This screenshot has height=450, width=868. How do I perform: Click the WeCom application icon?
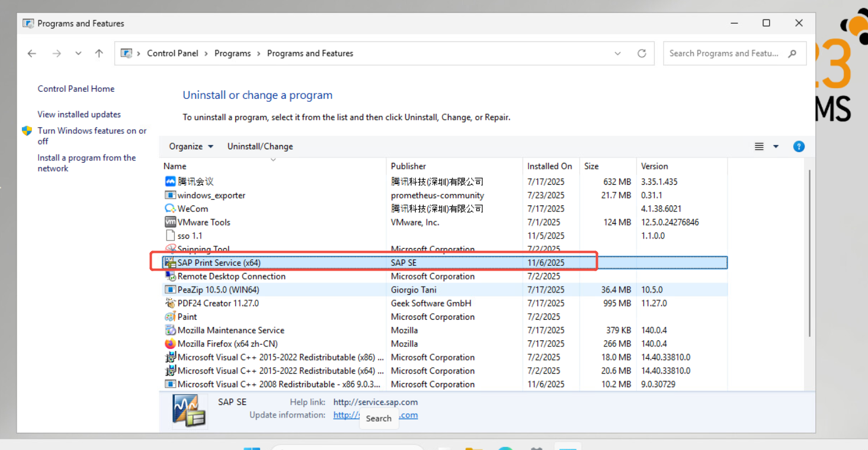[x=170, y=208]
